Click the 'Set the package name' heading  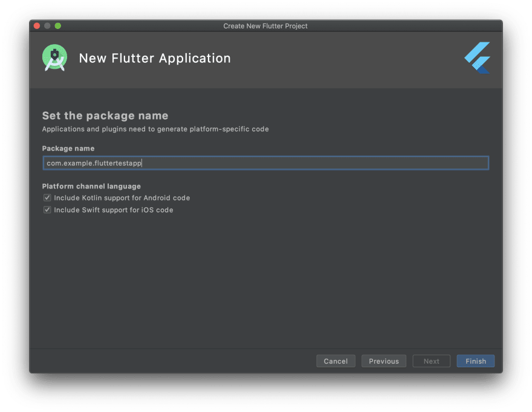point(105,115)
